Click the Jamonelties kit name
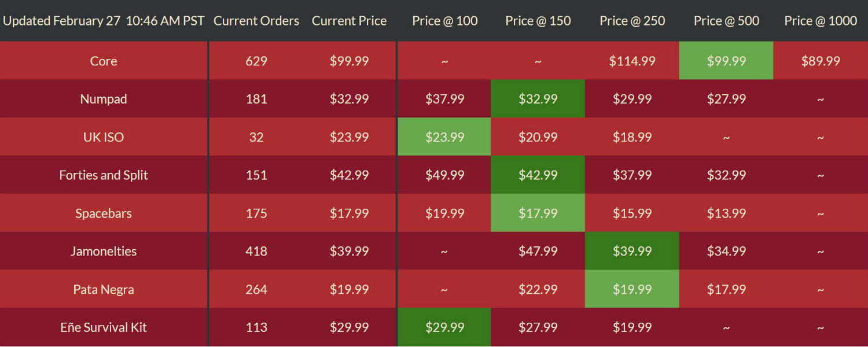 (x=104, y=251)
